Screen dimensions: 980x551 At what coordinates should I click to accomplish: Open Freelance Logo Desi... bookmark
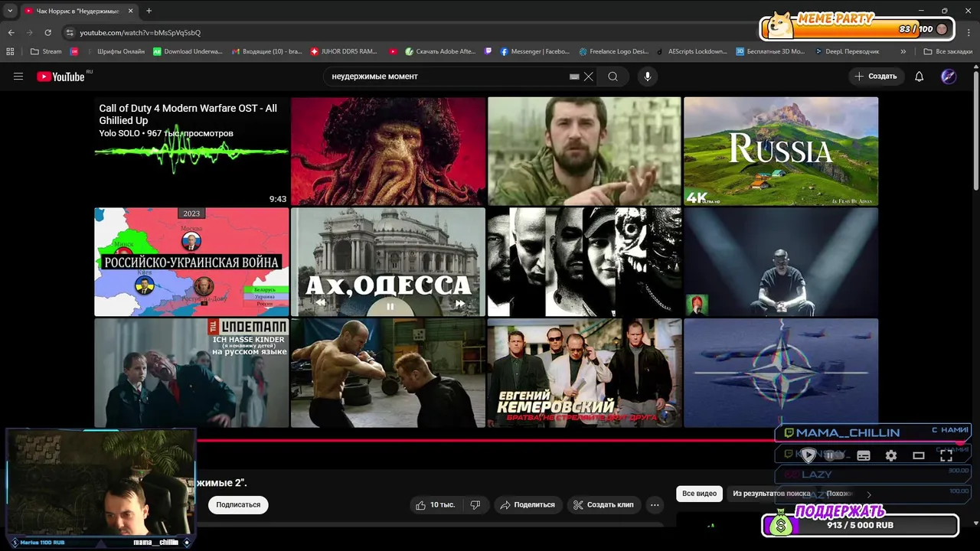[613, 51]
